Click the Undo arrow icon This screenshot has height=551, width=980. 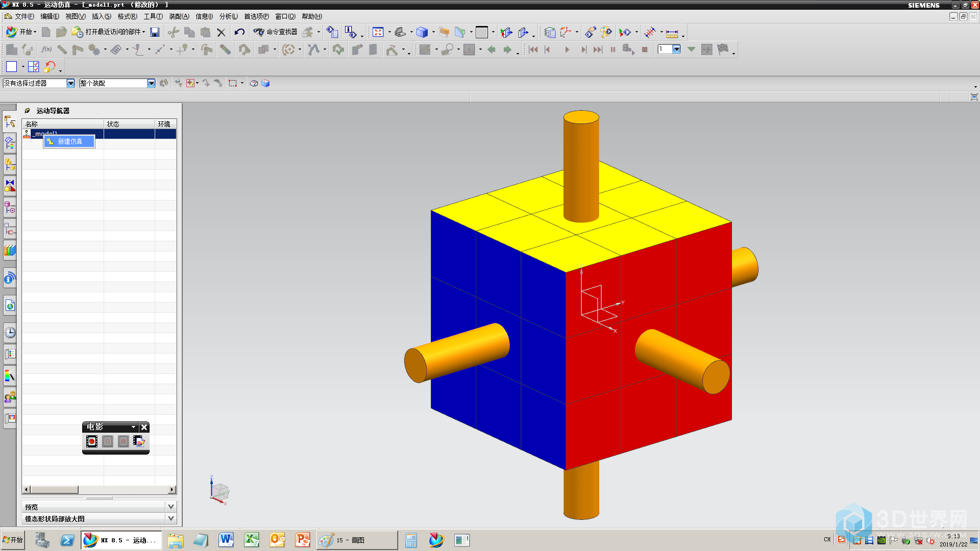click(x=239, y=32)
